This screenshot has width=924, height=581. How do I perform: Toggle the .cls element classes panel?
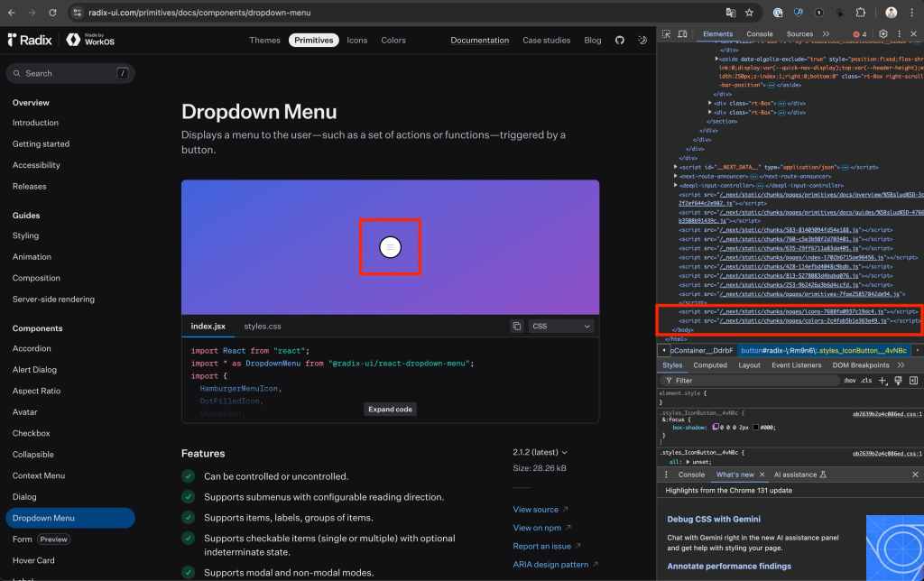[x=866, y=381]
